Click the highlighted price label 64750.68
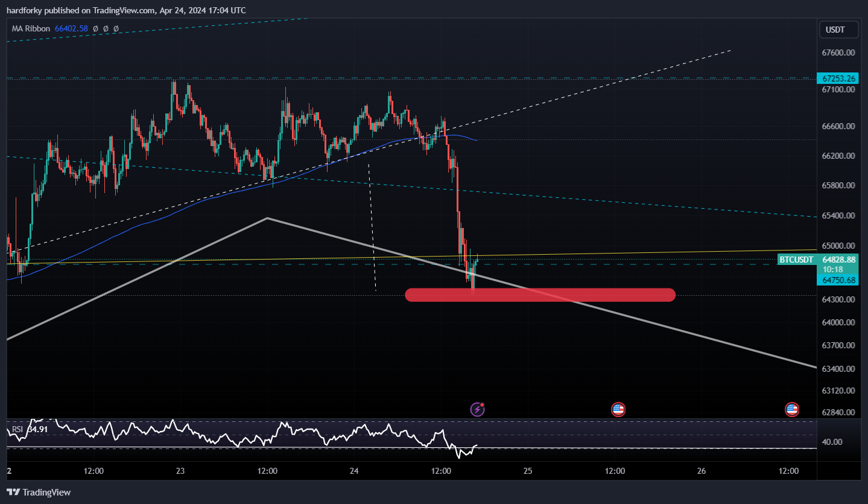Viewport: 868px width, 504px height. pyautogui.click(x=837, y=280)
